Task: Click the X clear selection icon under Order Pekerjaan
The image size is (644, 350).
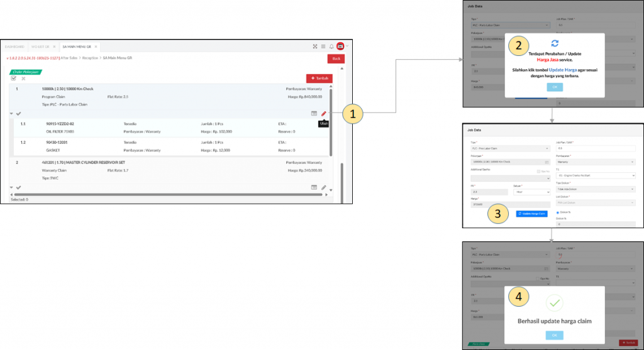Action: pyautogui.click(x=23, y=79)
